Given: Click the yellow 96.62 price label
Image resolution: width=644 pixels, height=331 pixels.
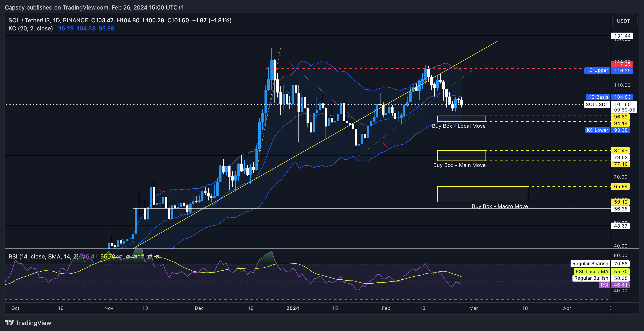Looking at the screenshot, I should (x=620, y=117).
